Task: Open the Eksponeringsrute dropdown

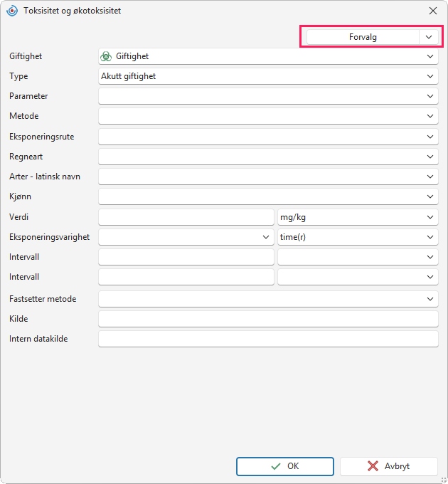Action: tap(268, 137)
